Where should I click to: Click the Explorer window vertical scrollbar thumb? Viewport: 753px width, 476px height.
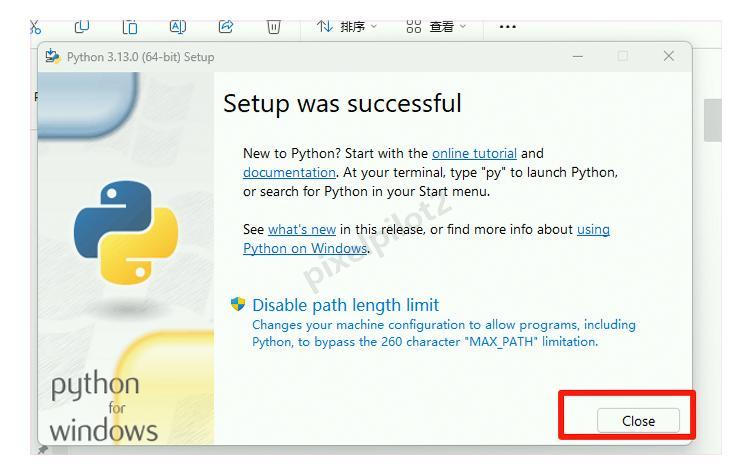tap(713, 120)
